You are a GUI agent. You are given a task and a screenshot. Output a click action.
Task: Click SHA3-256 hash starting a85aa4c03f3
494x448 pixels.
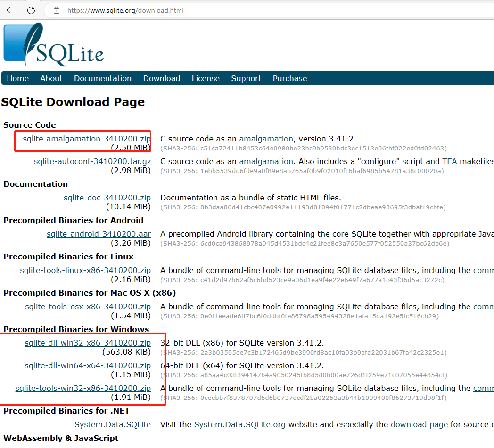[304, 375]
